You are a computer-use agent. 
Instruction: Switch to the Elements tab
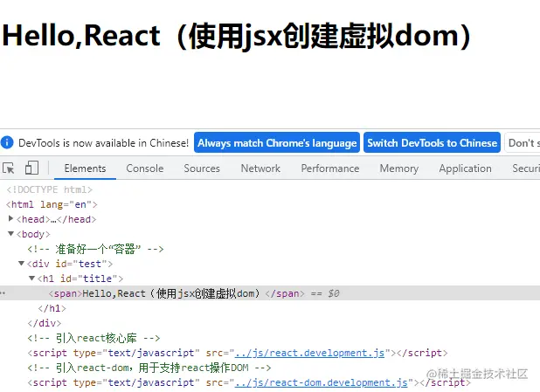tap(85, 168)
